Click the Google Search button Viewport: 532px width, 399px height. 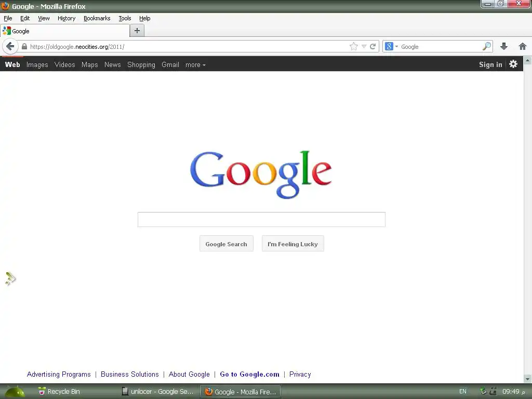pyautogui.click(x=227, y=244)
